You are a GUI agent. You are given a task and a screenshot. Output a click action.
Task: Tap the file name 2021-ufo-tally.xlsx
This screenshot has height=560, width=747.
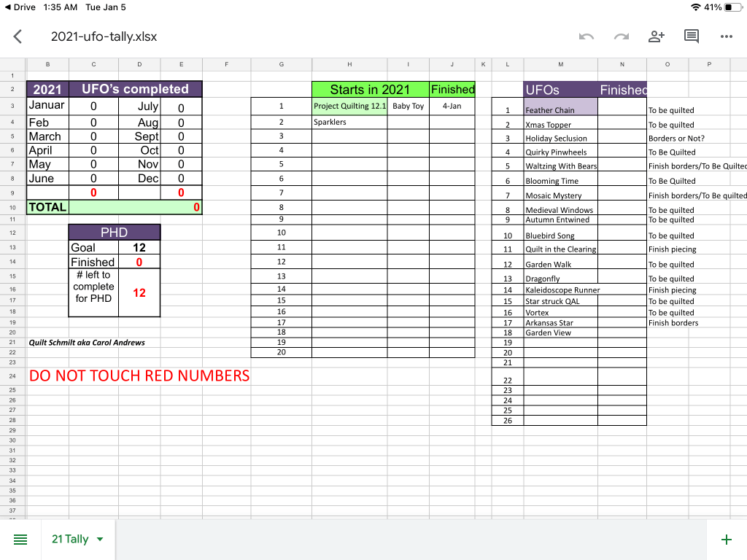coord(104,36)
